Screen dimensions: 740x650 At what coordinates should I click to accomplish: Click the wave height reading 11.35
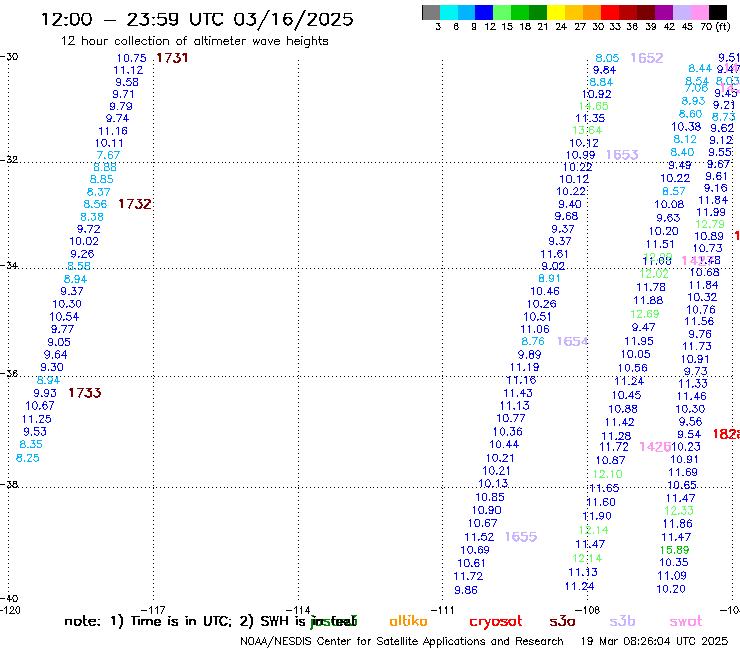point(590,118)
